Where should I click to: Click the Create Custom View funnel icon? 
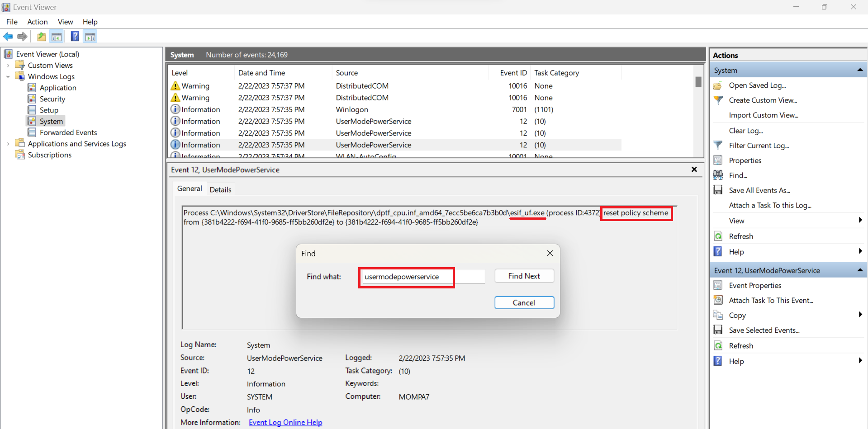(x=718, y=100)
